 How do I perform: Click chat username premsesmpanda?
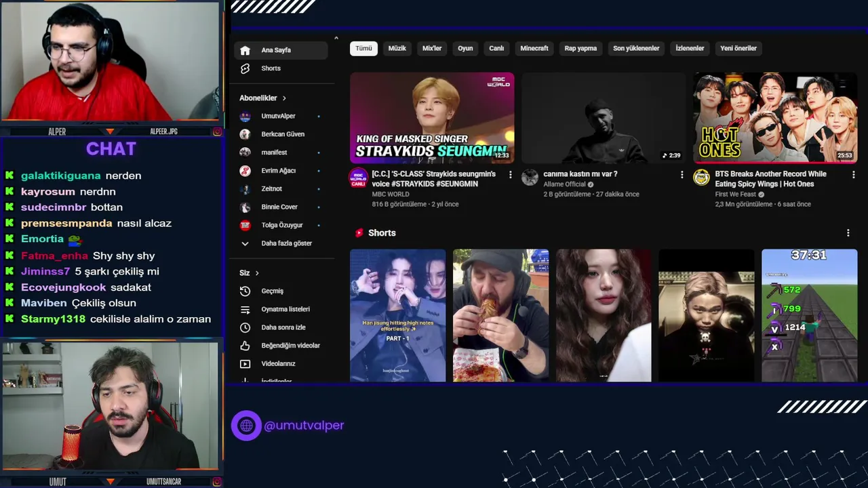tap(66, 224)
